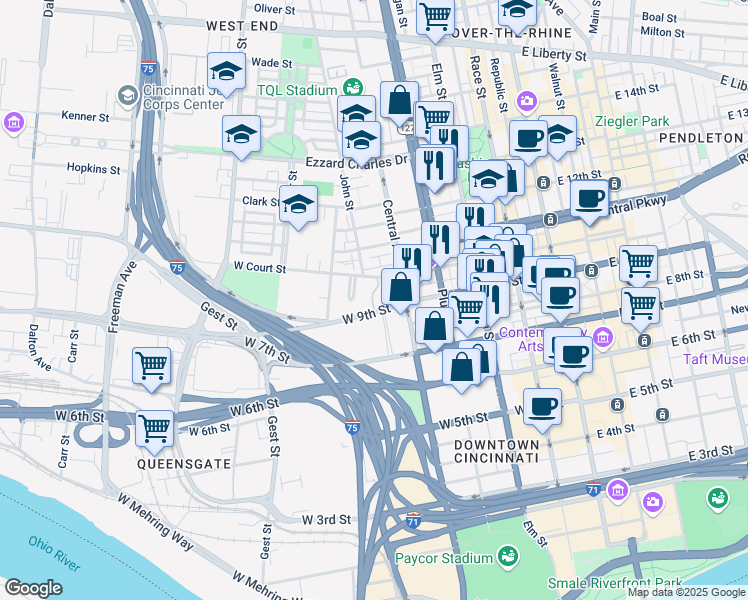Click the Freeman Ave street label
Image resolution: width=748 pixels, height=600 pixels.
[123, 297]
